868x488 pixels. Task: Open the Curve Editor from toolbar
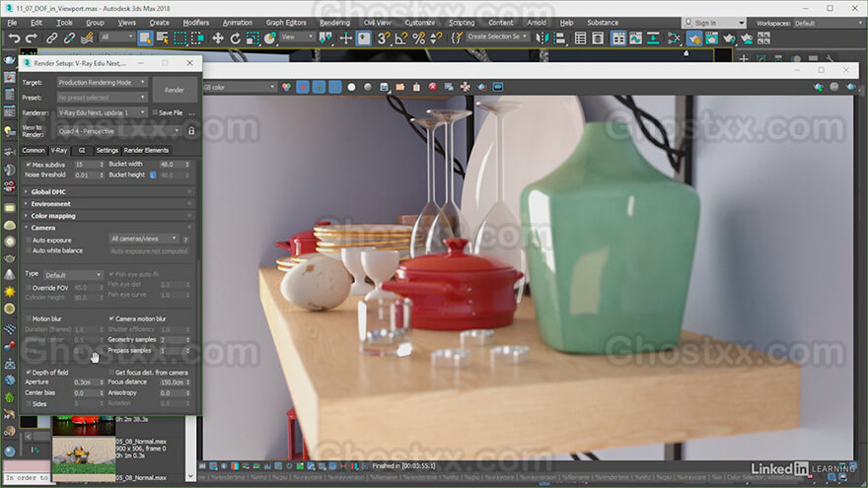[x=635, y=38]
